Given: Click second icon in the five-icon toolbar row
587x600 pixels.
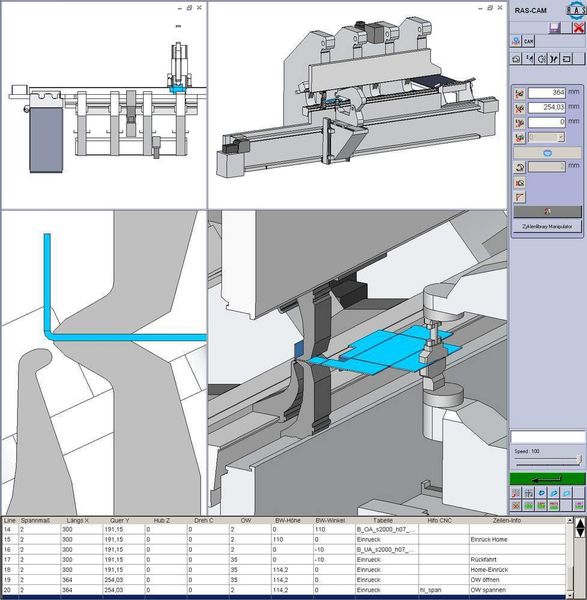Looking at the screenshot, I should coord(529,59).
